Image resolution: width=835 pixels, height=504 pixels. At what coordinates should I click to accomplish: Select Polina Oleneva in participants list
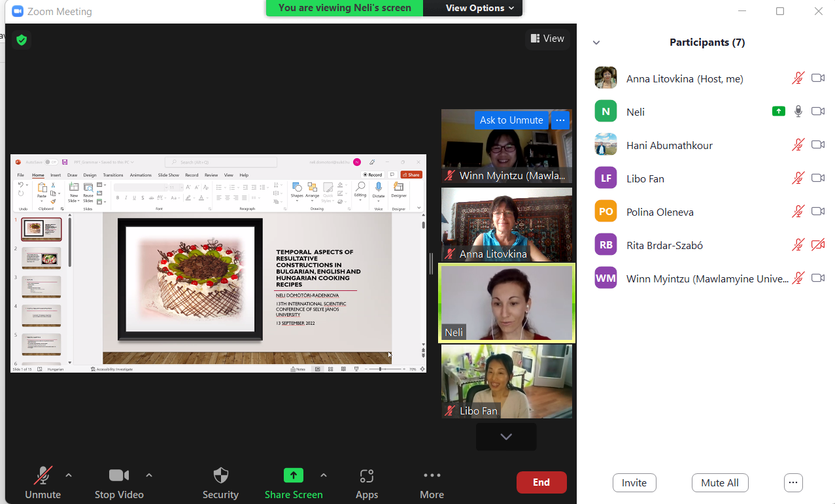pos(660,212)
